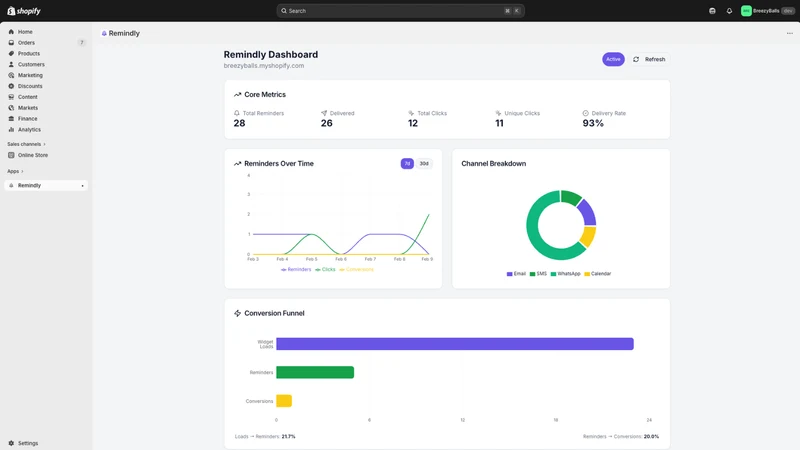Click the Total Reminders value 28
Screen dimensions: 800x450
[x=239, y=123]
